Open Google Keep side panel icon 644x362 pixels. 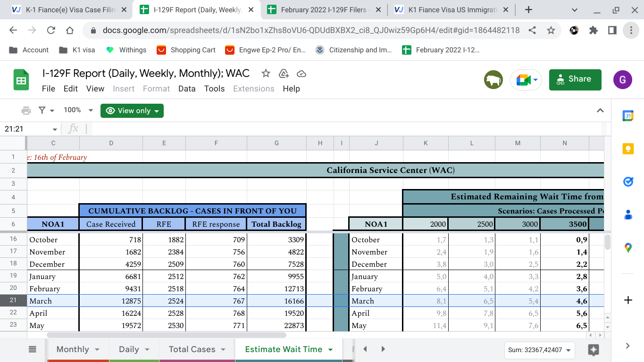628,149
